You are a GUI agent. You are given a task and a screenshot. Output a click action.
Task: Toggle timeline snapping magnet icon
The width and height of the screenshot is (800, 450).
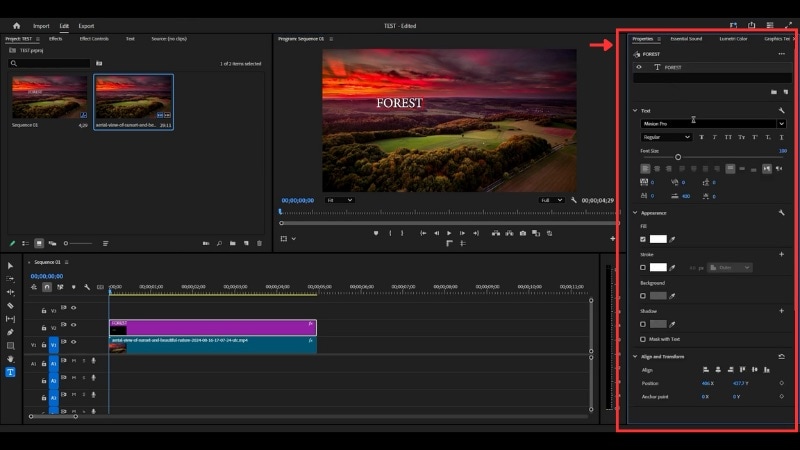tap(47, 287)
